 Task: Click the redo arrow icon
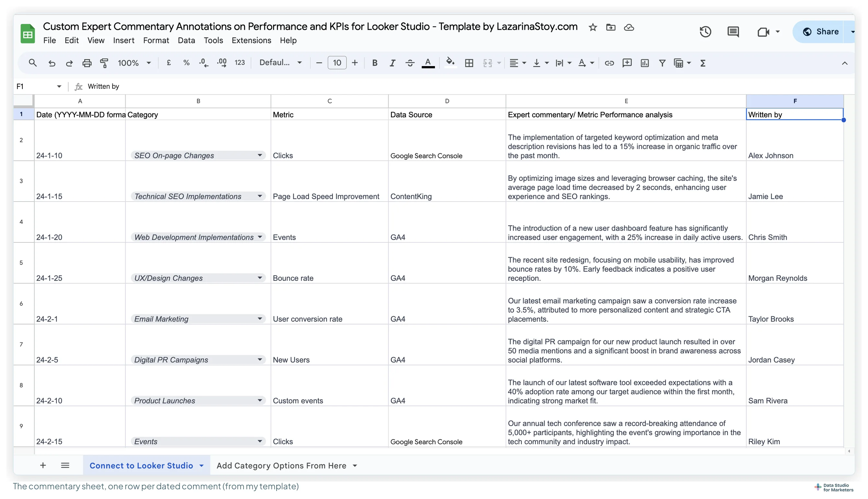point(69,63)
